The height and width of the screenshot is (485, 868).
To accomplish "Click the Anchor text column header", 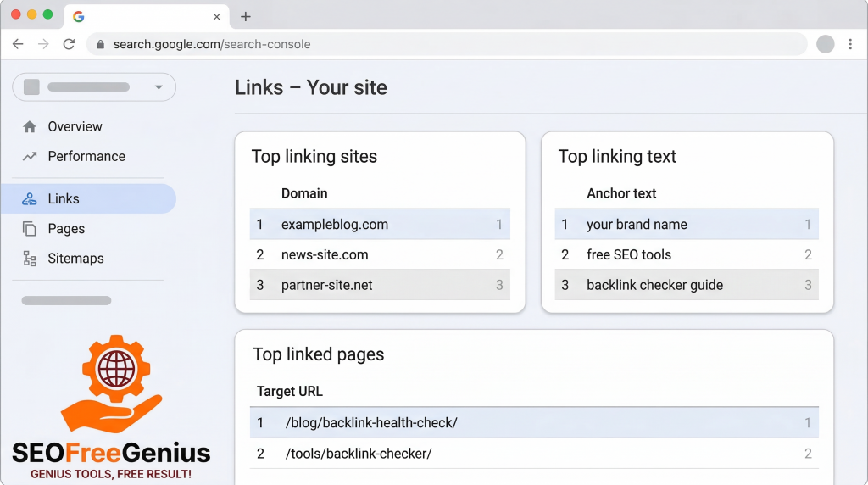I will pos(621,193).
